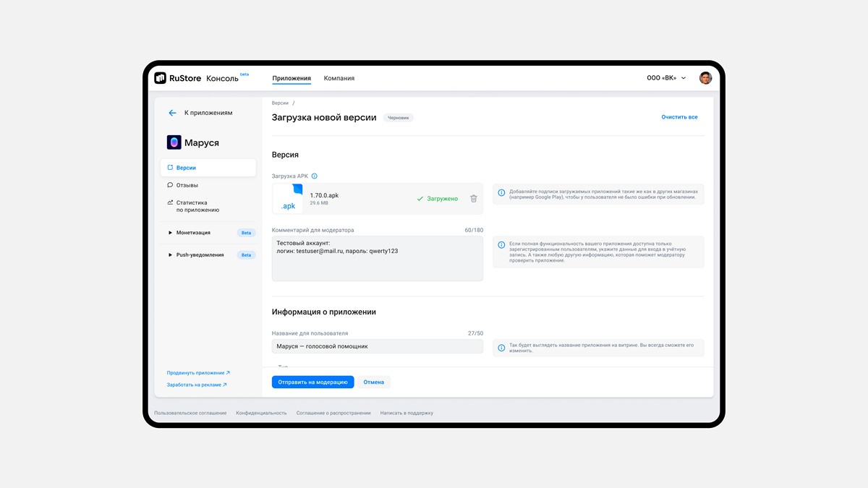Click the 60/180 character counter
The image size is (868, 488).
pos(474,230)
